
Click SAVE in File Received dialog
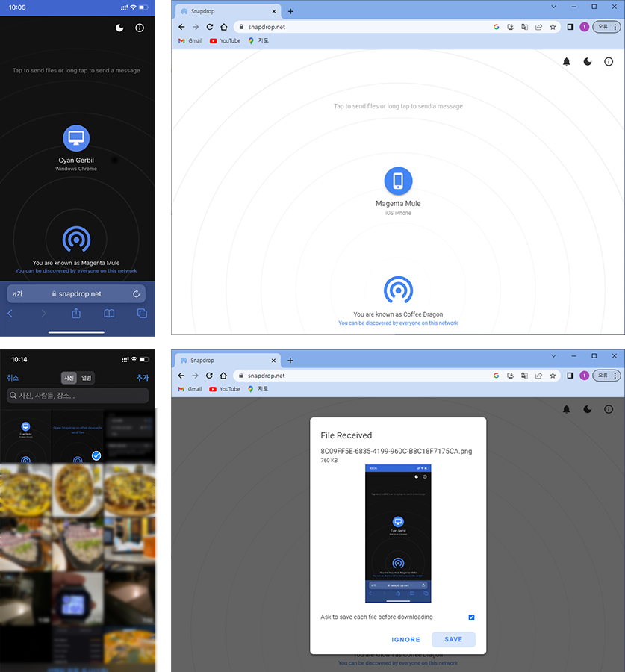click(453, 639)
